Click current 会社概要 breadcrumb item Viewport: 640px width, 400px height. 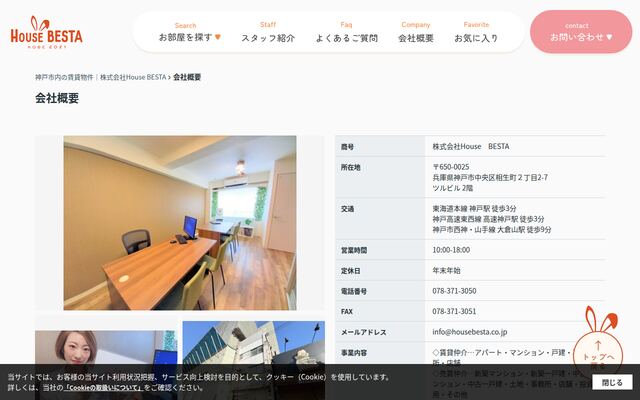[x=187, y=77]
